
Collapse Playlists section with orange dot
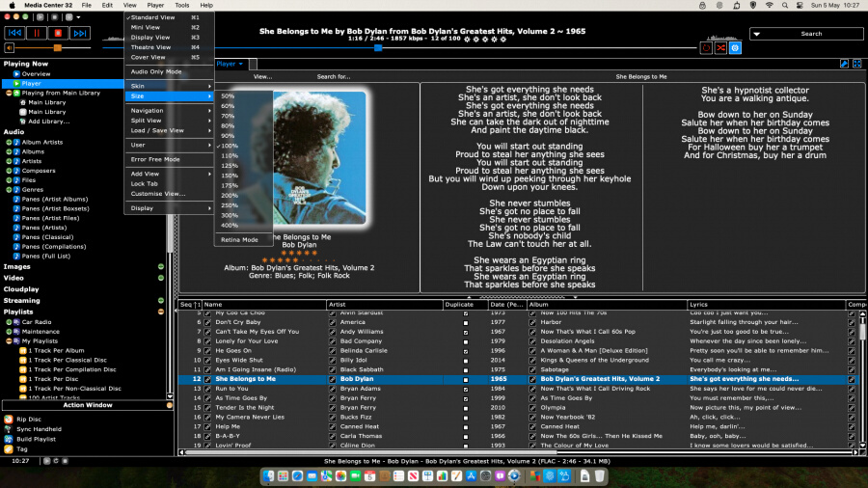[x=161, y=312]
